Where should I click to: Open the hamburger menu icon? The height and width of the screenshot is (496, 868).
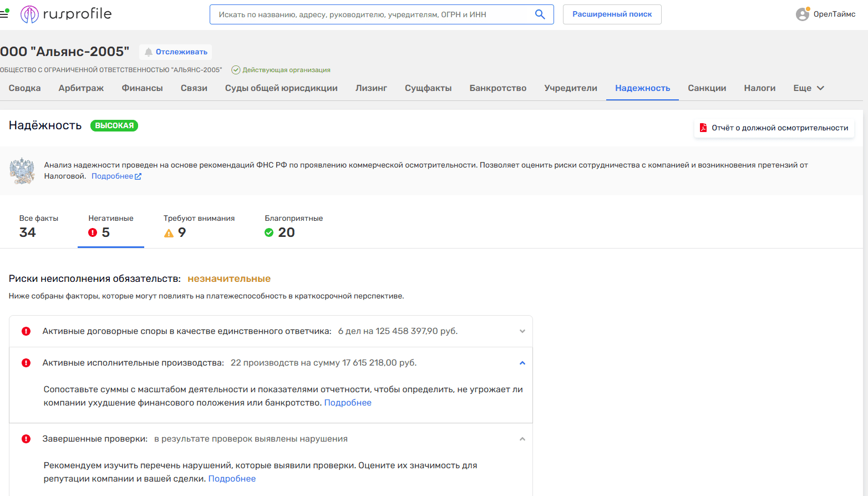click(4, 14)
